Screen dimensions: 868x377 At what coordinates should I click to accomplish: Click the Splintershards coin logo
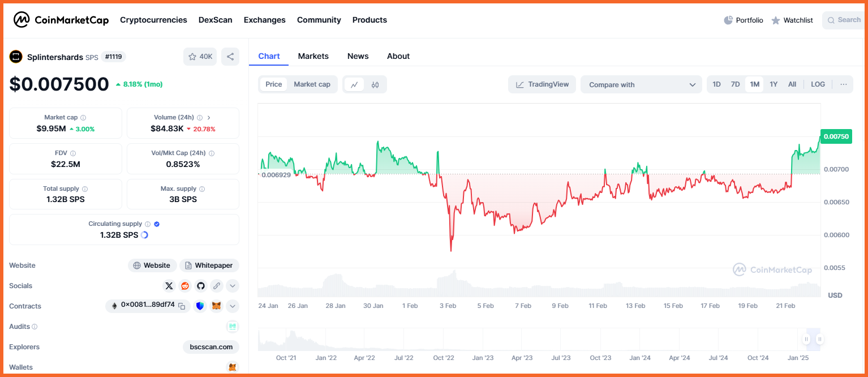pyautogui.click(x=16, y=57)
